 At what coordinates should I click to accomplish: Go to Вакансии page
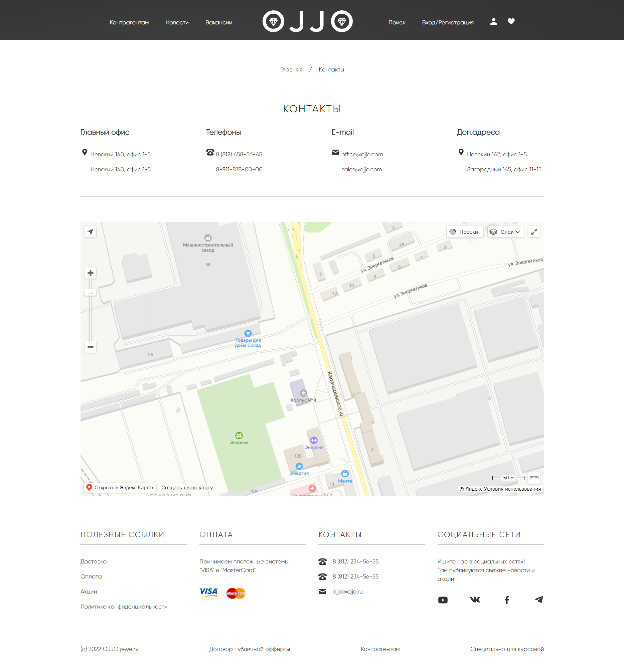[x=219, y=23]
